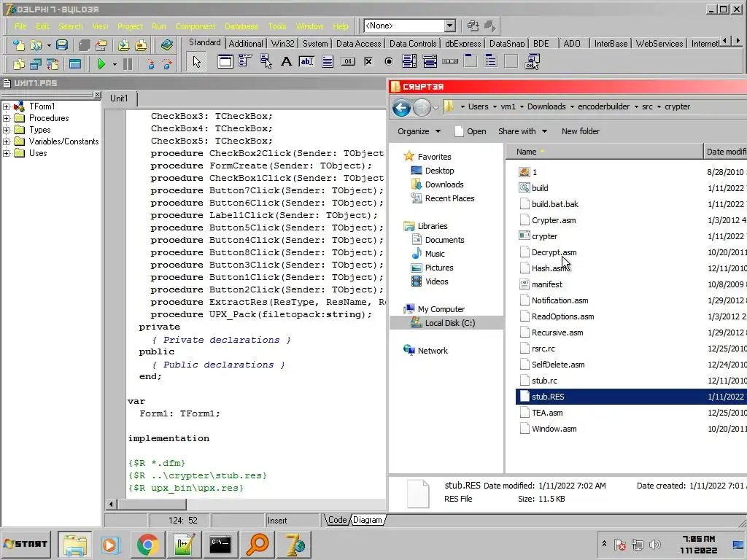Select the Memo component icon

click(328, 61)
